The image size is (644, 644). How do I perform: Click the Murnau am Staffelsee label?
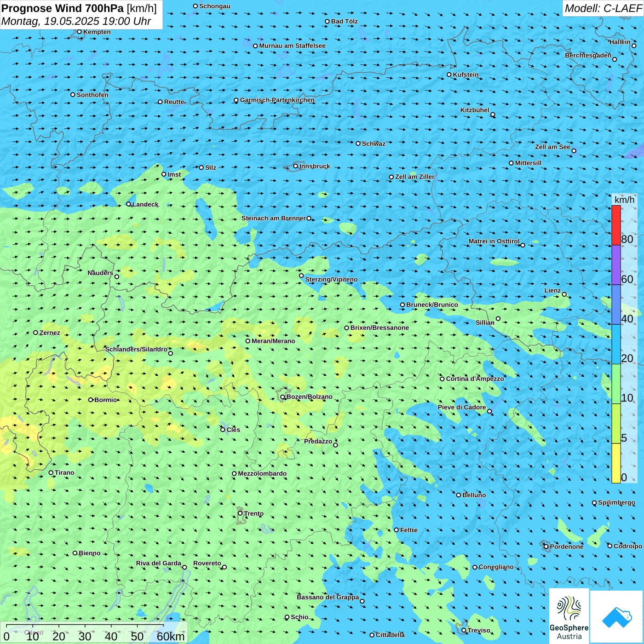pos(292,46)
